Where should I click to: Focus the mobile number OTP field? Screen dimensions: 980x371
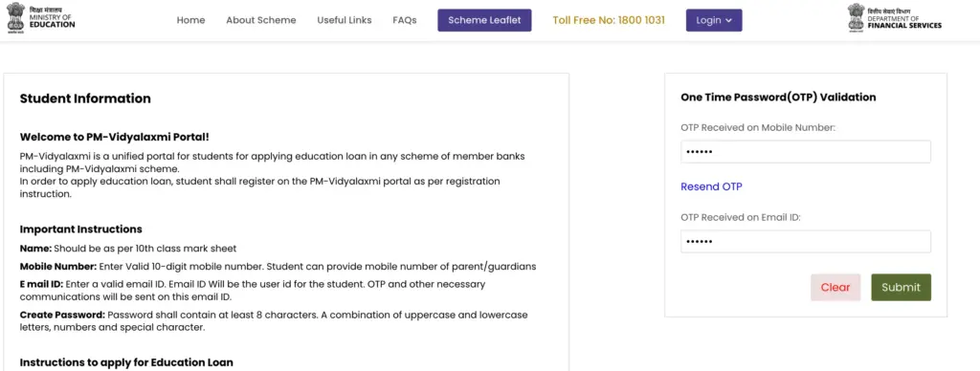point(806,152)
